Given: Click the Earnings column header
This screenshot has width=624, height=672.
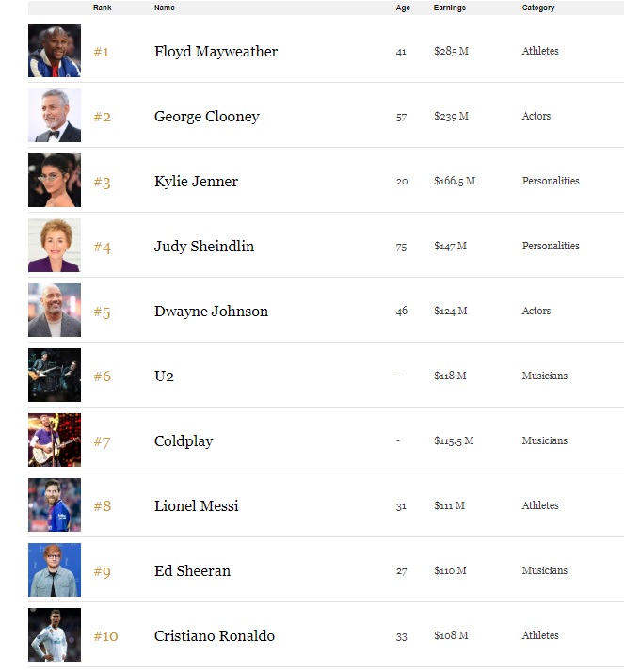Looking at the screenshot, I should coord(449,8).
